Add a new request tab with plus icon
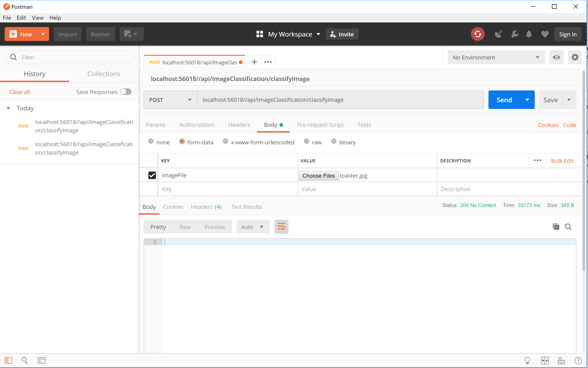This screenshot has height=368, width=588. pos(254,62)
